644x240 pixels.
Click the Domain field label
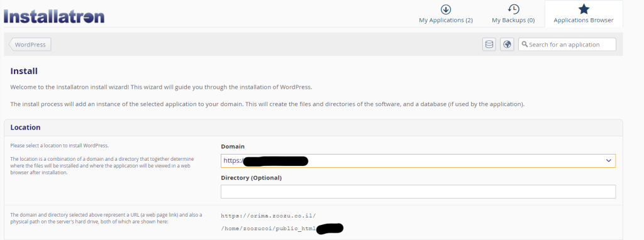coord(233,146)
